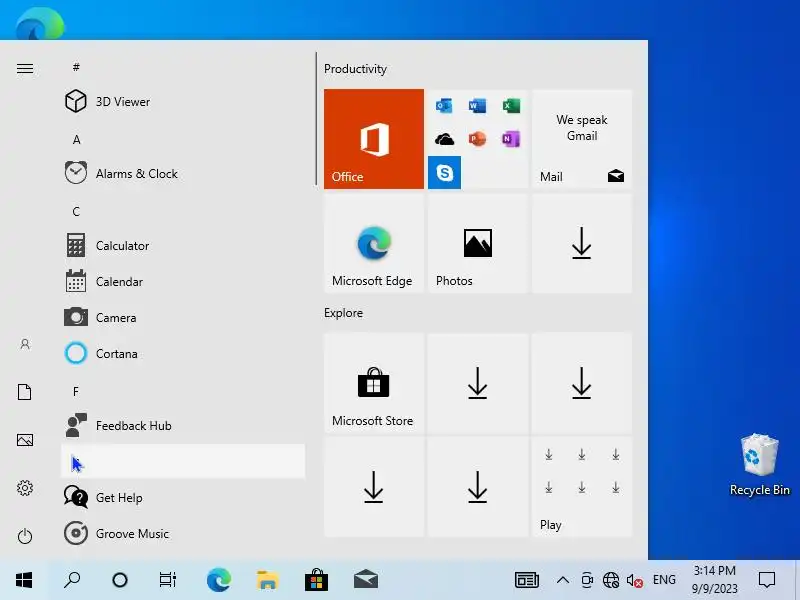This screenshot has width=800, height=600.
Task: Open the user account icon
Action: [x=24, y=344]
